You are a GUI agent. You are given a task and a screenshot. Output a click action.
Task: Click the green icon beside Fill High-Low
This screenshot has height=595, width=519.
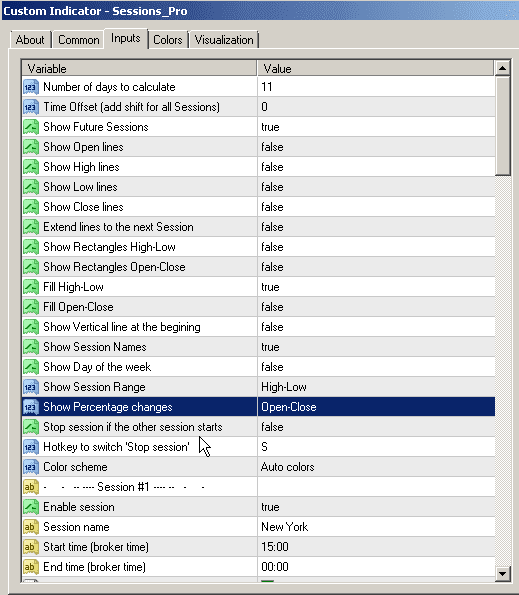pyautogui.click(x=31, y=287)
